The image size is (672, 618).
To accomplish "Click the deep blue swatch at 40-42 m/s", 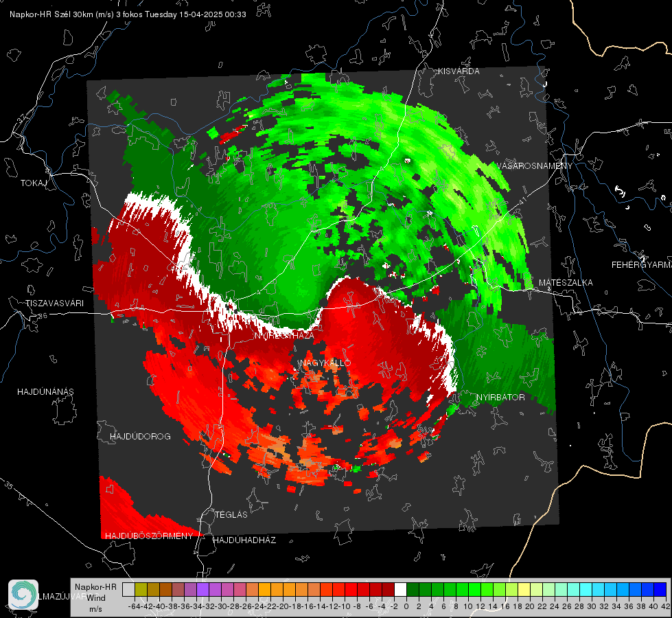I will click(660, 589).
